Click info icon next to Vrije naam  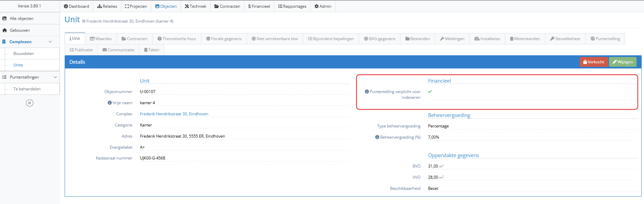click(109, 103)
